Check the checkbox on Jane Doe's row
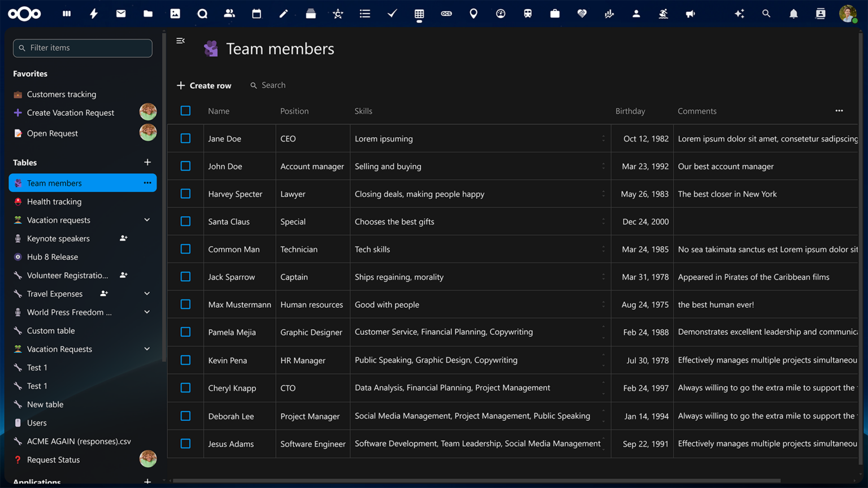 (x=185, y=138)
